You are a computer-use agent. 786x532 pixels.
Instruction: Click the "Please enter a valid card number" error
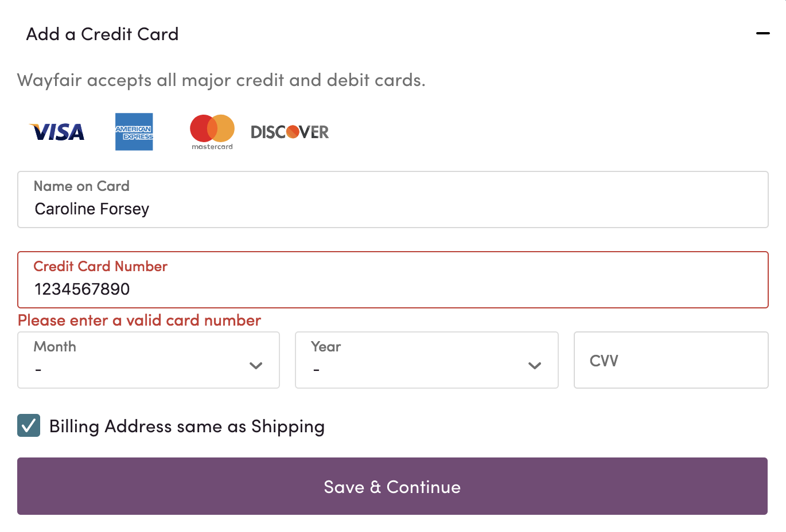(x=139, y=320)
